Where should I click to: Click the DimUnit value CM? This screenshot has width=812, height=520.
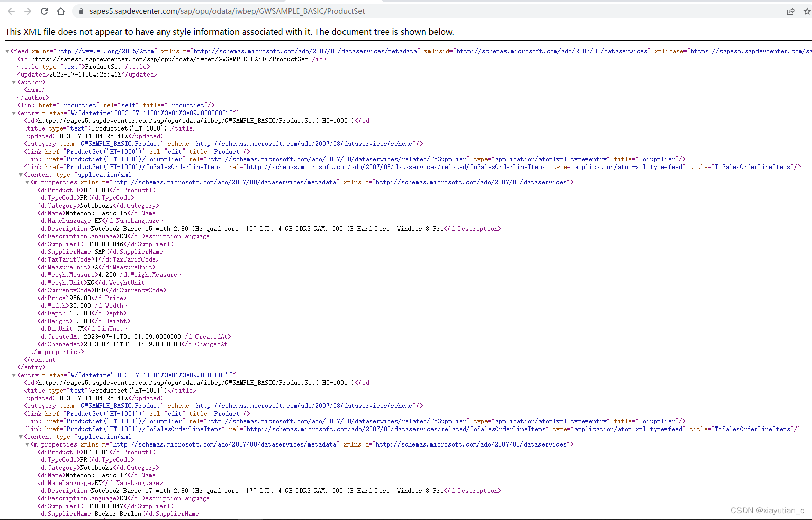(80, 329)
